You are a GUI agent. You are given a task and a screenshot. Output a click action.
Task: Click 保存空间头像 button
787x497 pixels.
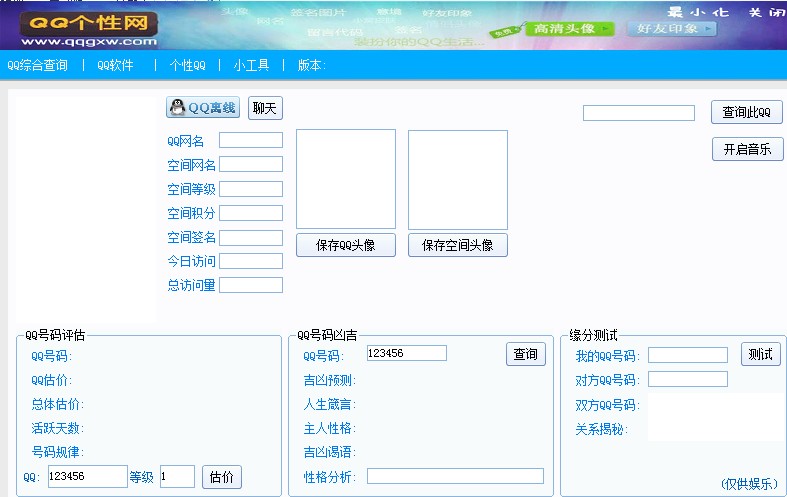click(458, 245)
